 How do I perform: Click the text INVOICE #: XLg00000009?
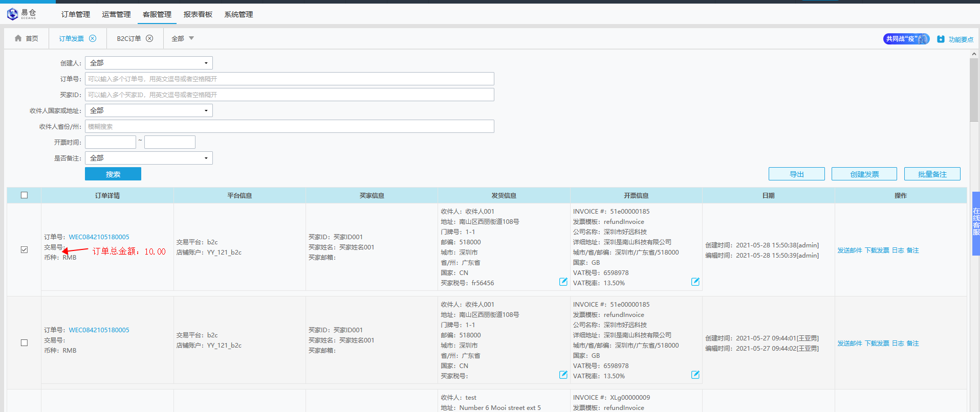click(x=612, y=398)
